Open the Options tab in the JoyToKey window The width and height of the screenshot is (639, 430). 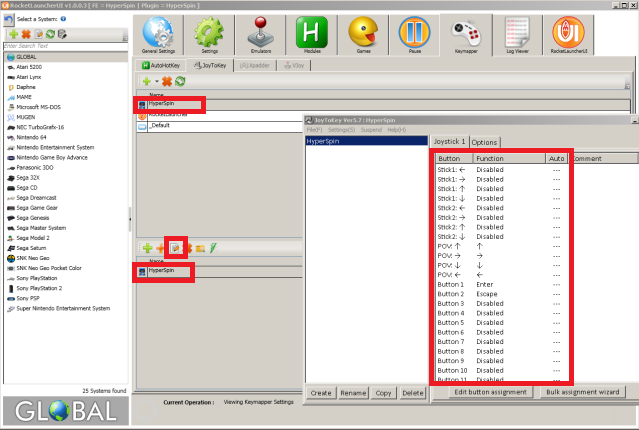tap(484, 142)
